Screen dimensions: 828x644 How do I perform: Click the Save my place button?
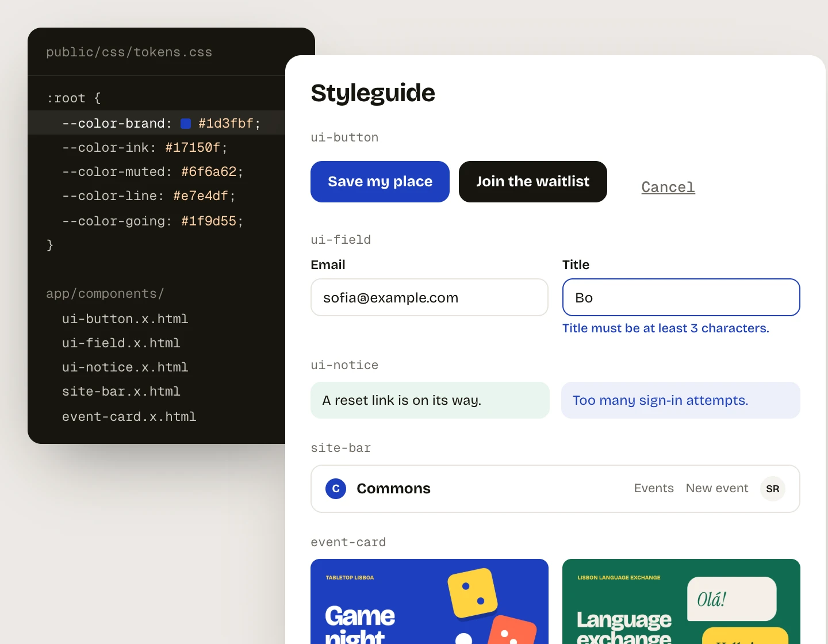point(380,182)
